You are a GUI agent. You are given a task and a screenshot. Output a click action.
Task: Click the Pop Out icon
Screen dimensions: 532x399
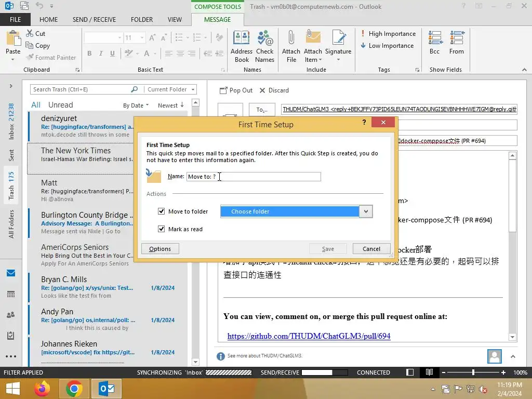point(223,90)
